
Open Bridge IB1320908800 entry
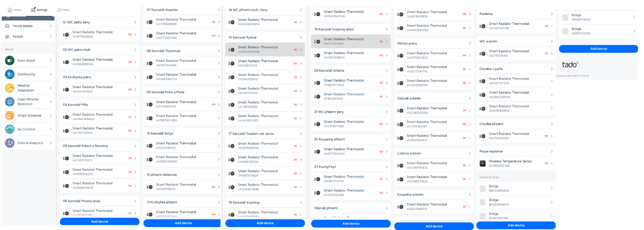click(x=516, y=202)
